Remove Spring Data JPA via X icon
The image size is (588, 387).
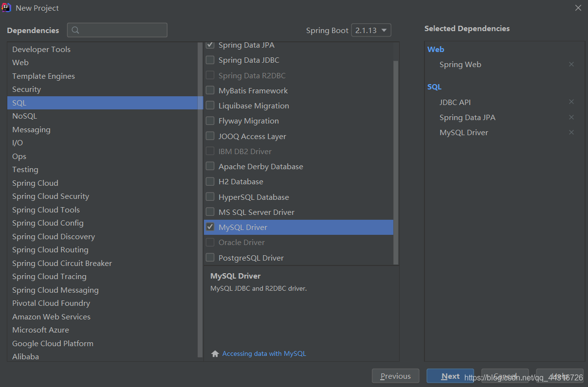pyautogui.click(x=571, y=117)
